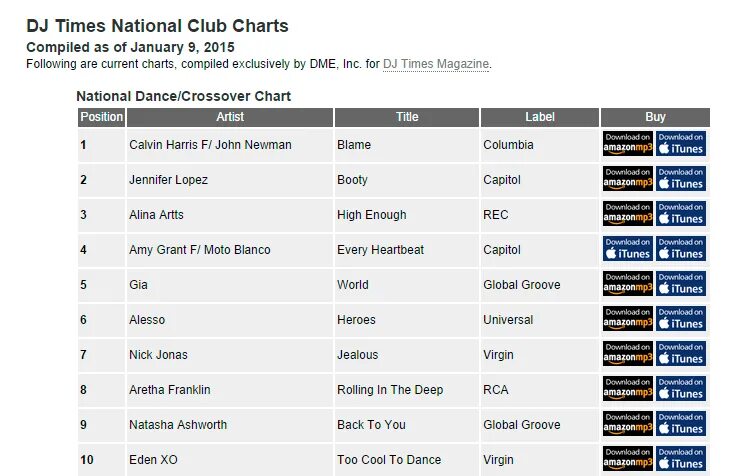This screenshot has height=476, width=746.
Task: Download Rolling In The Deep on Amazon MP3
Action: tap(628, 388)
